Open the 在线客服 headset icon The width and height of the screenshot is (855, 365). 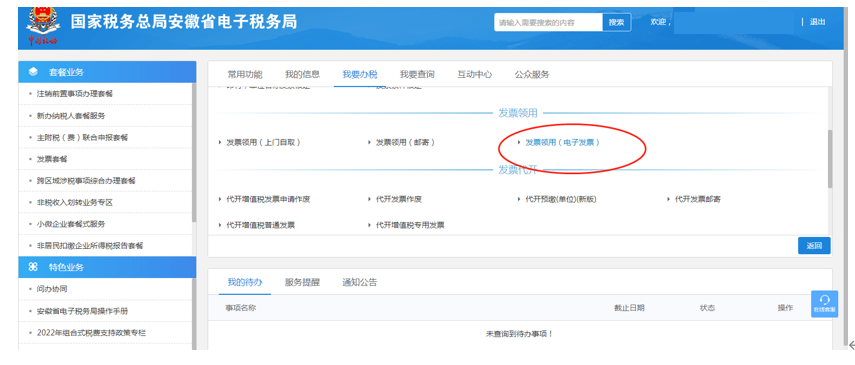click(x=824, y=304)
